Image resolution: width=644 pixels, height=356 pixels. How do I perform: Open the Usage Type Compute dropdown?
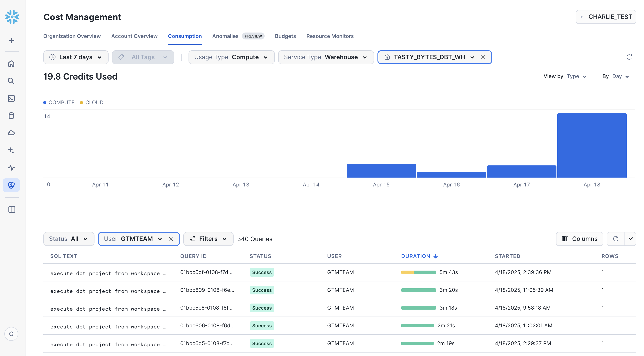tap(231, 57)
